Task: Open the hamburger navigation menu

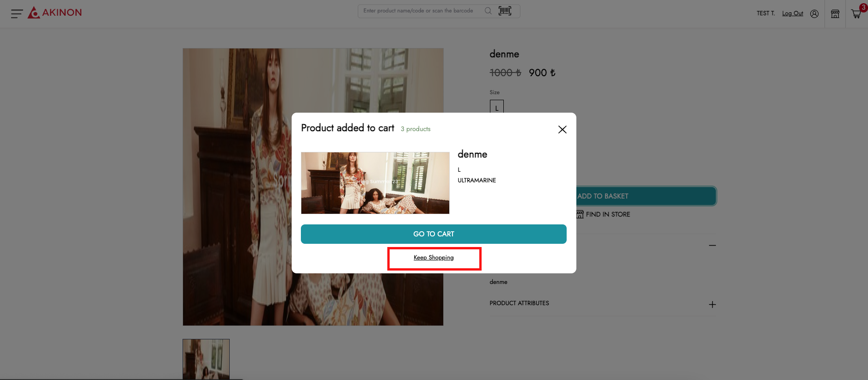Action: [x=17, y=13]
